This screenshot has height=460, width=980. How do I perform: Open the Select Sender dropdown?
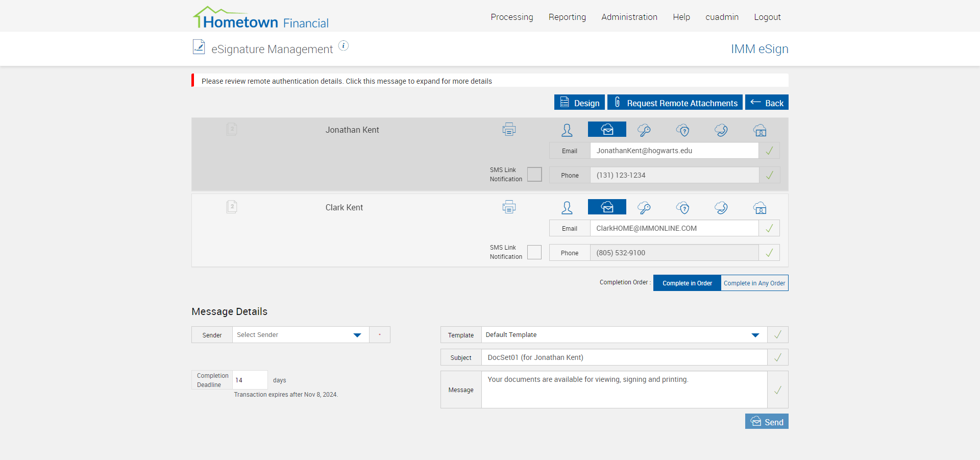click(x=301, y=335)
